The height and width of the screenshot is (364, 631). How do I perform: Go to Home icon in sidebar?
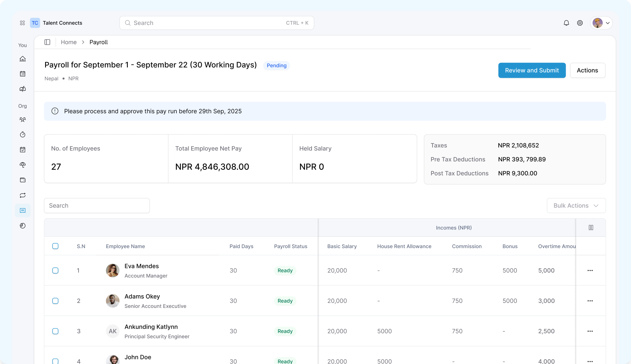coord(23,59)
